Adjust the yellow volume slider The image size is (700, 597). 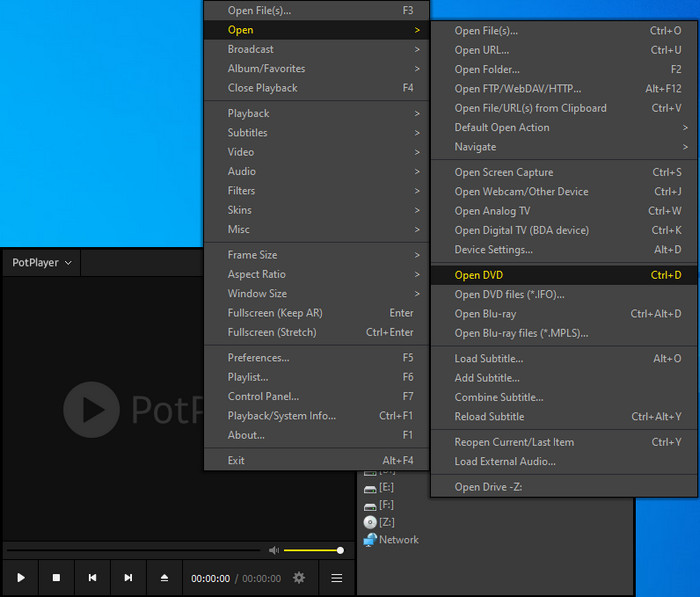[313, 550]
